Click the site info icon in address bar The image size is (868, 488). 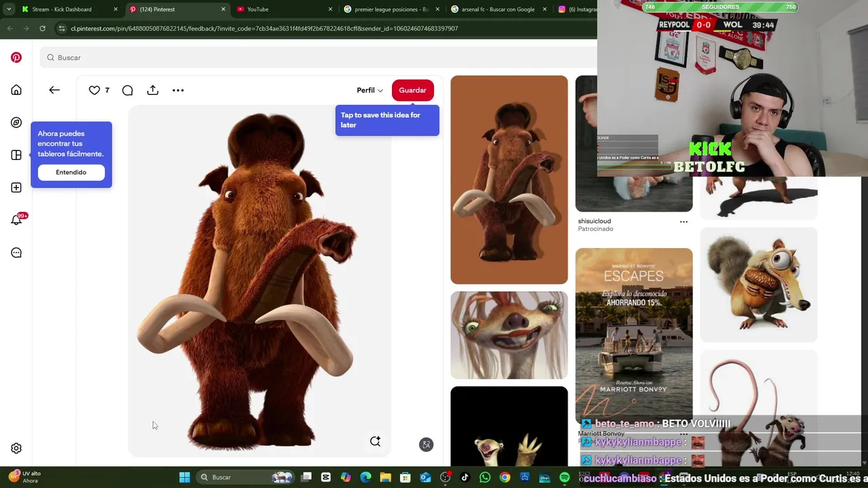coord(62,28)
